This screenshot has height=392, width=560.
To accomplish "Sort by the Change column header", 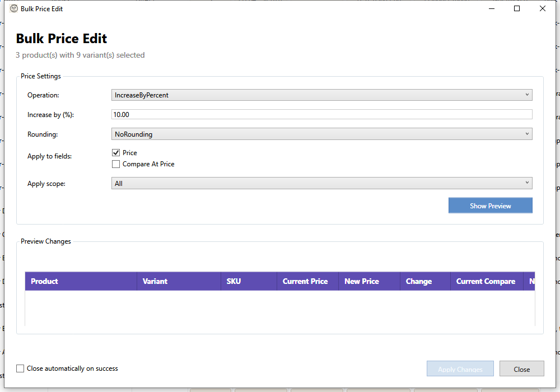I will [425, 282].
